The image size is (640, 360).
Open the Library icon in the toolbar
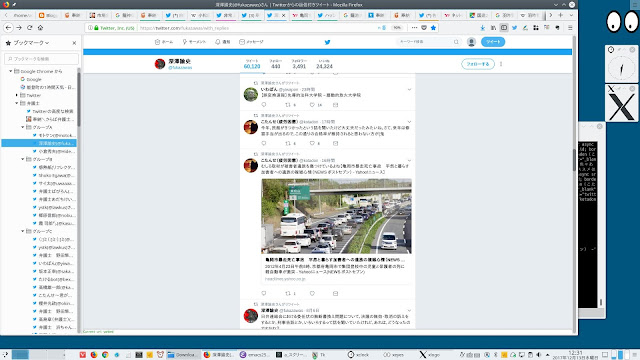point(493,28)
